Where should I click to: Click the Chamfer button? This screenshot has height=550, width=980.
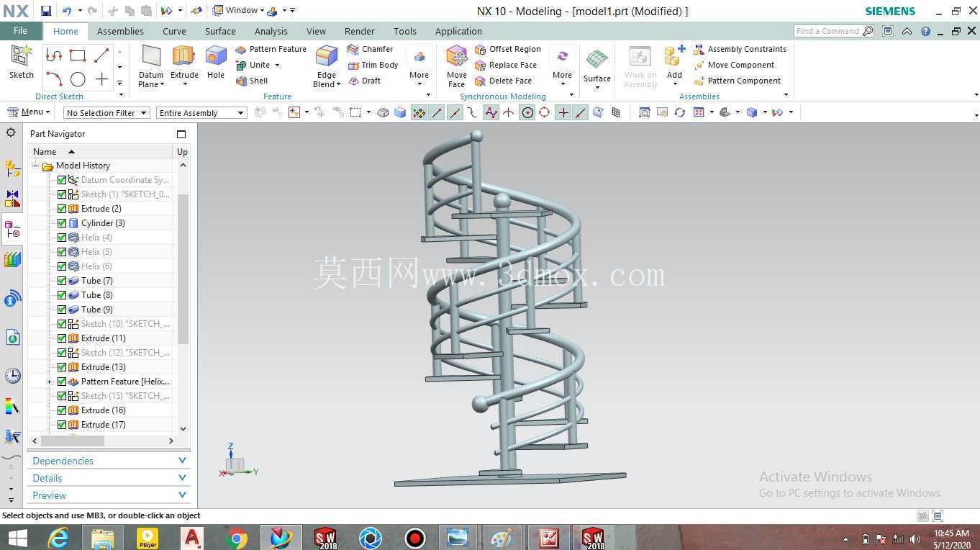coord(370,49)
